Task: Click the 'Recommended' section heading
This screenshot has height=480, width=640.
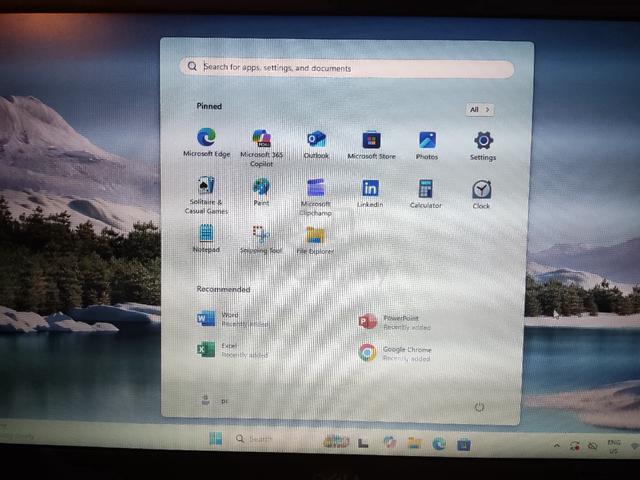Action: point(223,289)
